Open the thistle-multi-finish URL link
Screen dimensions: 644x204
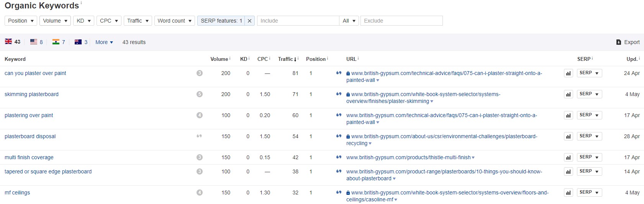408,157
